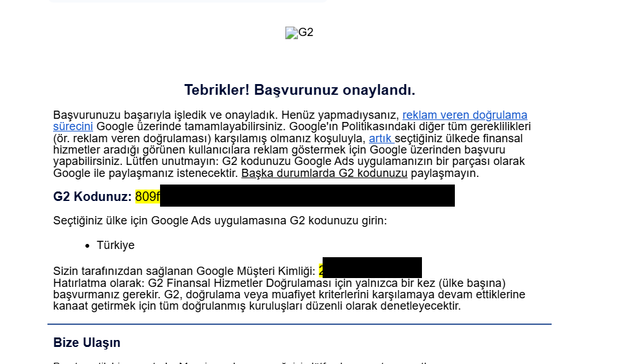Click the 'artık' hyperlink

pos(381,138)
